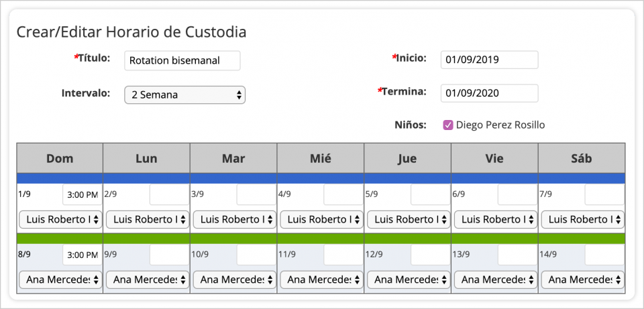Click the empty time field for 14/9
Image resolution: width=644 pixels, height=309 pixels.
(x=604, y=255)
